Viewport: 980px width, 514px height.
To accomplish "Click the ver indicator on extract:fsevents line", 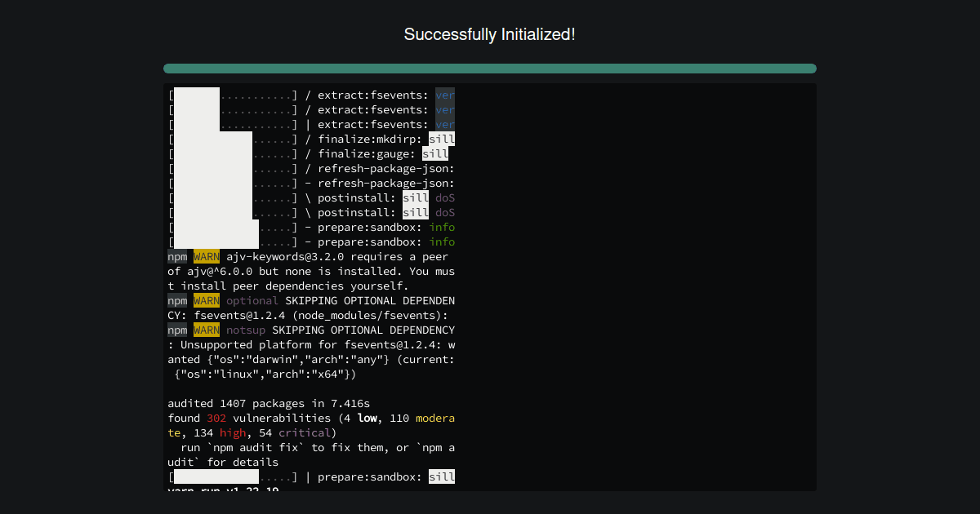I will (445, 95).
